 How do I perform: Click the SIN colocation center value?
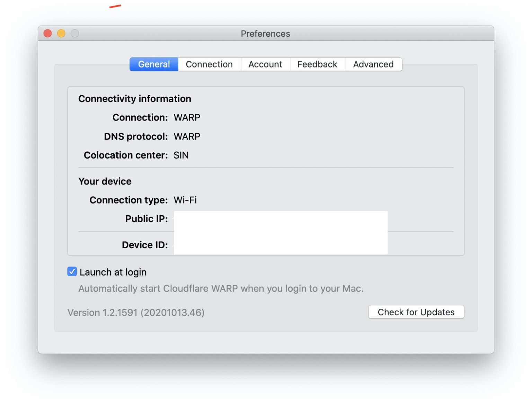pos(181,155)
